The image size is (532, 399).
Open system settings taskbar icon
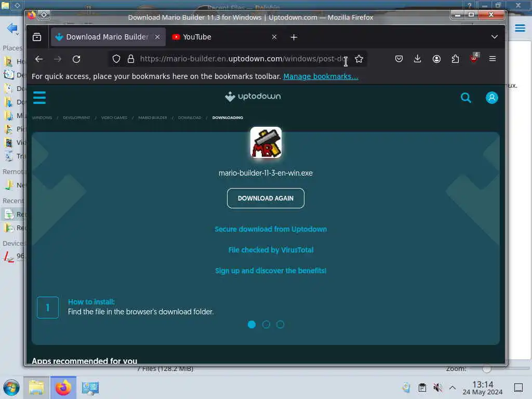pyautogui.click(x=90, y=388)
